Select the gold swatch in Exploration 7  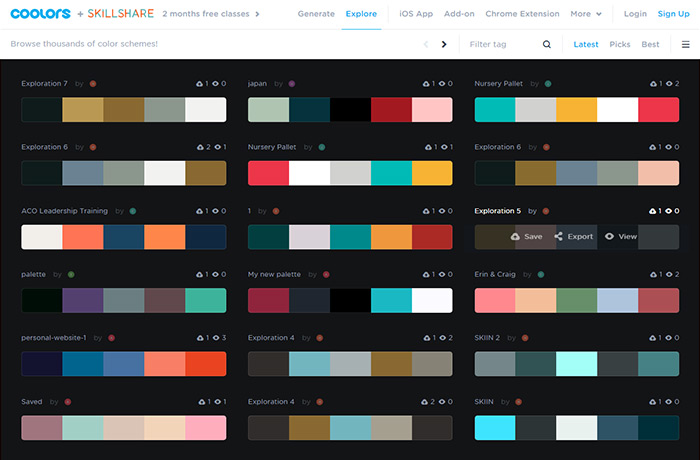point(83,109)
